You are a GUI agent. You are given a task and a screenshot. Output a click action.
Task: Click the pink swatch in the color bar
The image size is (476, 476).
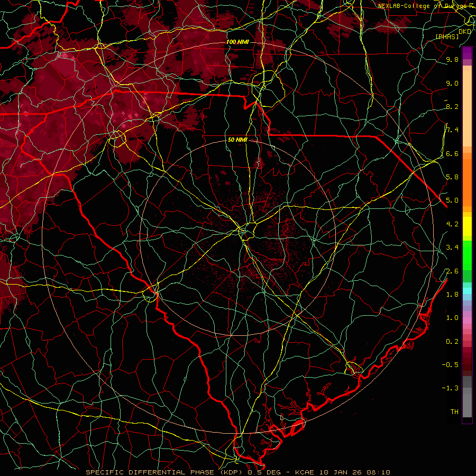(467, 321)
